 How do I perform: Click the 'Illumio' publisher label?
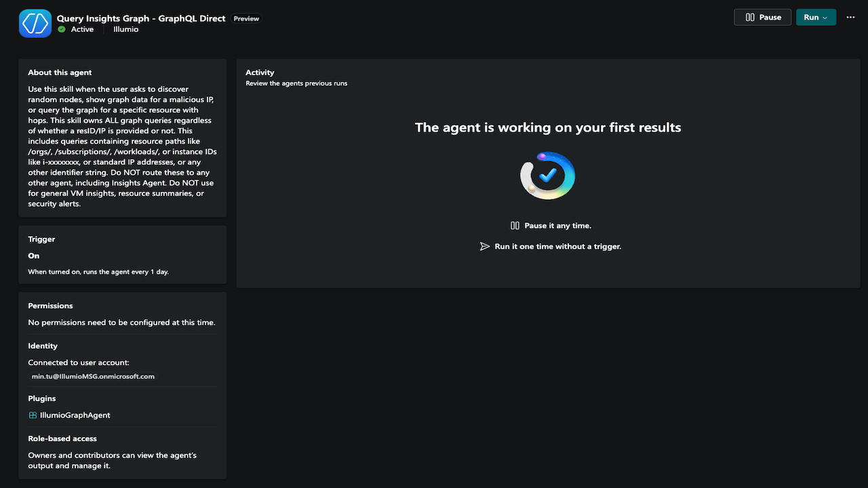125,30
